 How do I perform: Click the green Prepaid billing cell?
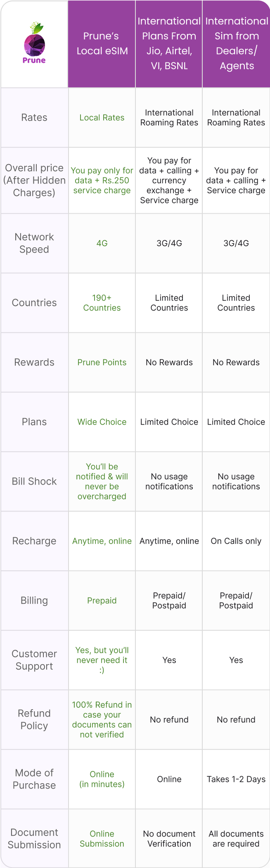102,600
